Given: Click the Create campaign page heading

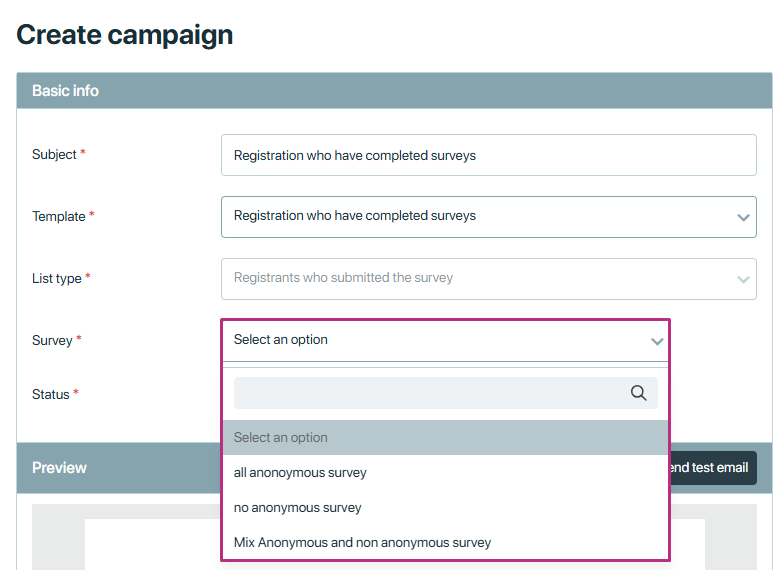Looking at the screenshot, I should [125, 35].
